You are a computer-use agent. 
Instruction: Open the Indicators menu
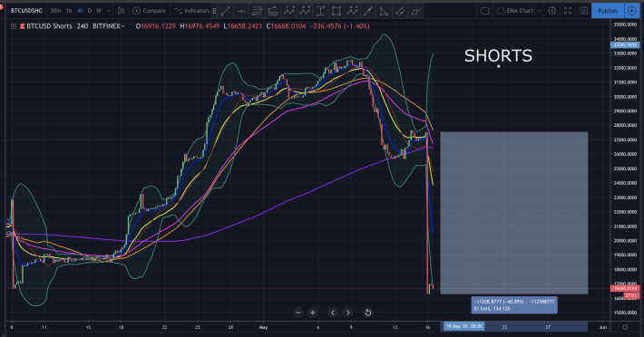191,11
